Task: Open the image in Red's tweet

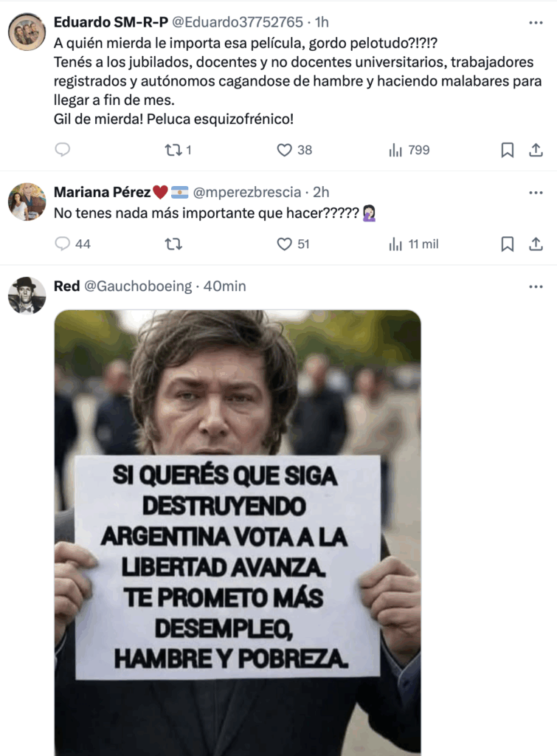Action: [238, 533]
